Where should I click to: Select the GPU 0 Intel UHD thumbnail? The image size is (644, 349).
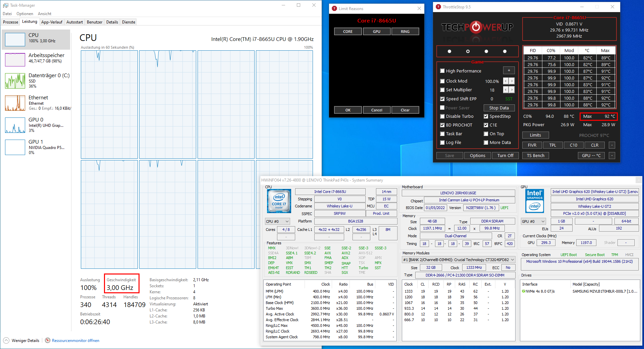[15, 125]
